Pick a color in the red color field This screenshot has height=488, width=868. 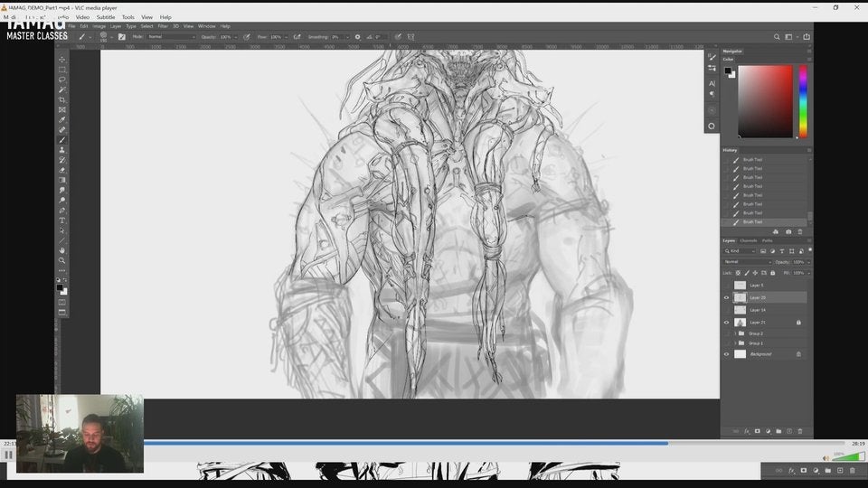click(765, 101)
